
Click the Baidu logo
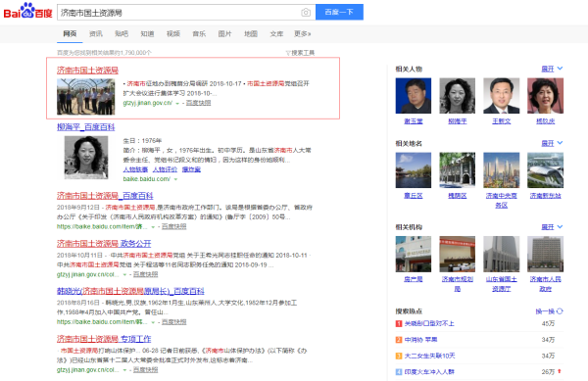coord(27,11)
